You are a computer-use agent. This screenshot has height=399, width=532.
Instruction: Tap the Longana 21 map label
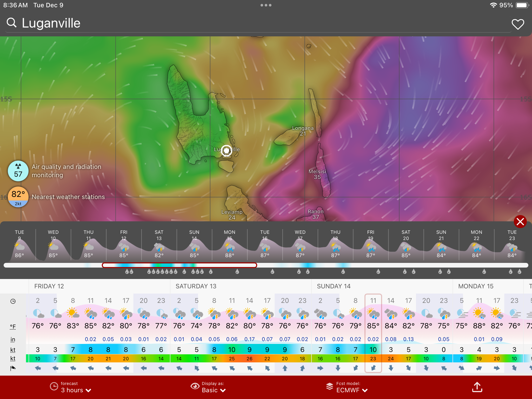[303, 131]
